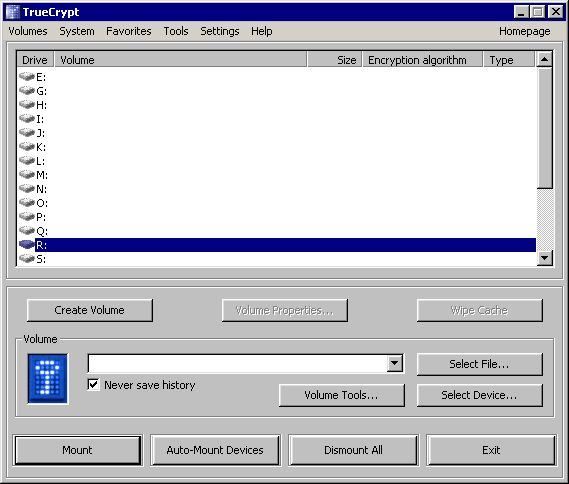The width and height of the screenshot is (569, 484).
Task: Select the N: drive slot icon
Action: click(26, 189)
